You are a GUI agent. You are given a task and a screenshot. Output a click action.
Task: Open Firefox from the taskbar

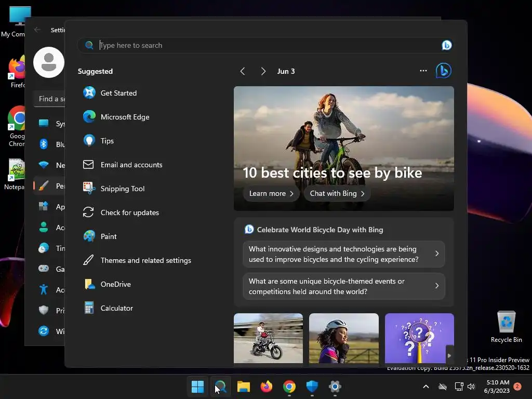267,387
